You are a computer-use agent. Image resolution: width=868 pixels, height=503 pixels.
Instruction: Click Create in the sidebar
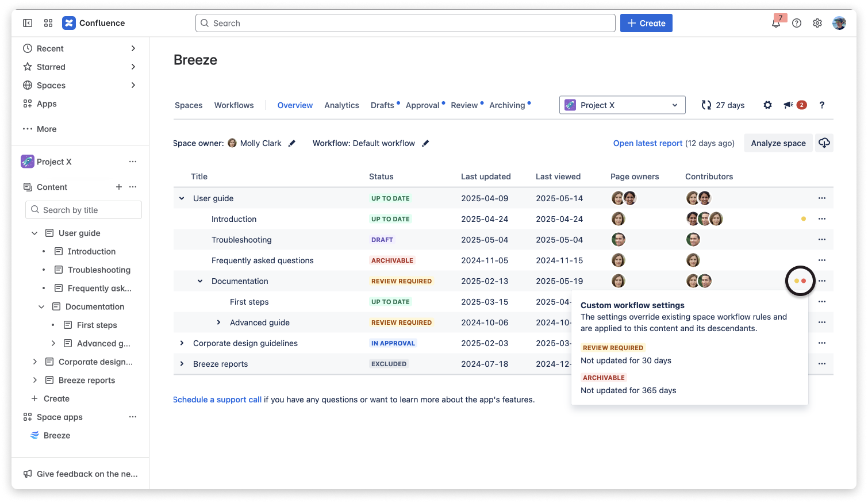click(56, 398)
